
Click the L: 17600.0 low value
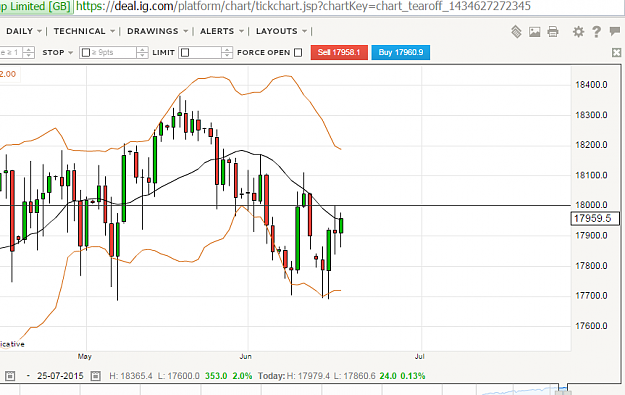click(x=179, y=376)
